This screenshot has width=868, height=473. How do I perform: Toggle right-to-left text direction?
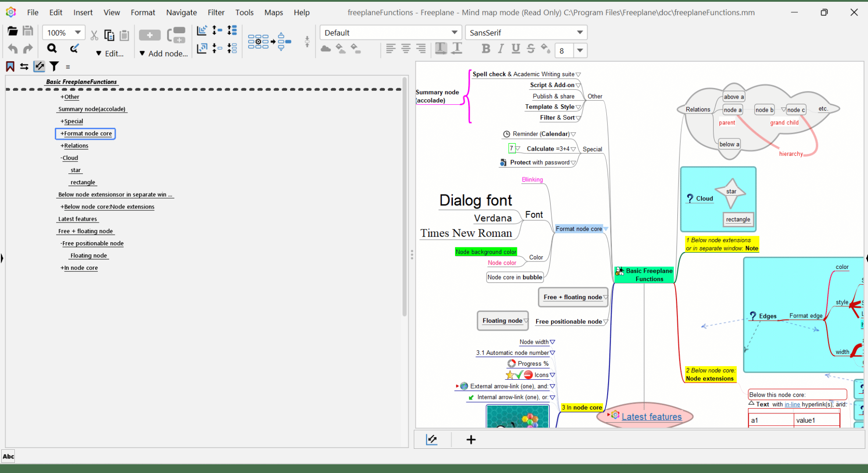point(457,49)
